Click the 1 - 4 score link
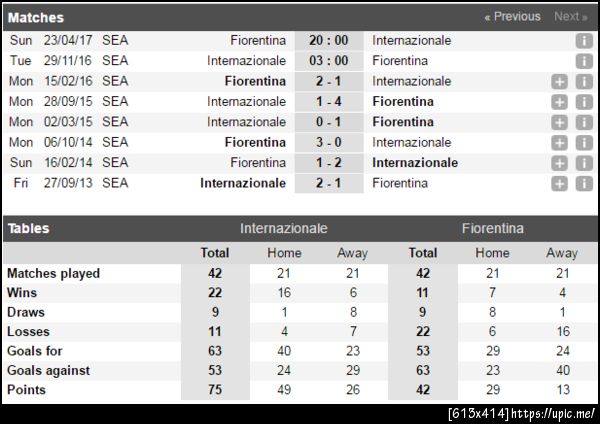This screenshot has height=424, width=600. (x=329, y=102)
